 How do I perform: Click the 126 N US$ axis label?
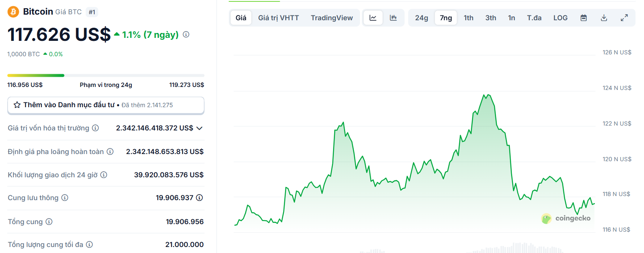point(617,52)
